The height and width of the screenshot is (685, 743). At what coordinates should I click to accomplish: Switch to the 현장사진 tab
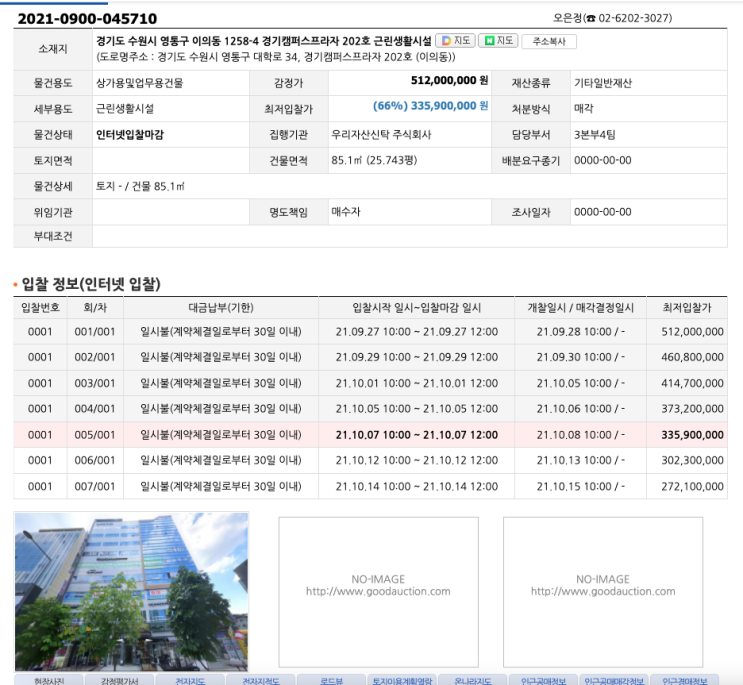pyautogui.click(x=49, y=680)
